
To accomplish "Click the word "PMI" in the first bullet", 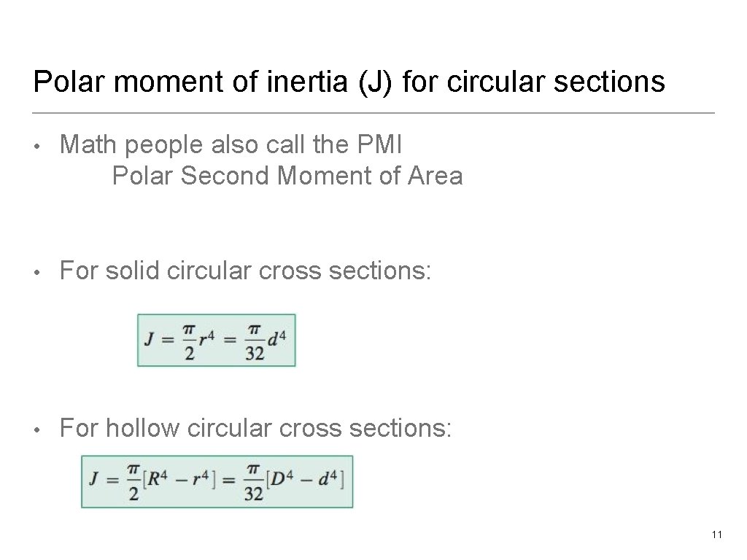I will pyautogui.click(x=379, y=144).
